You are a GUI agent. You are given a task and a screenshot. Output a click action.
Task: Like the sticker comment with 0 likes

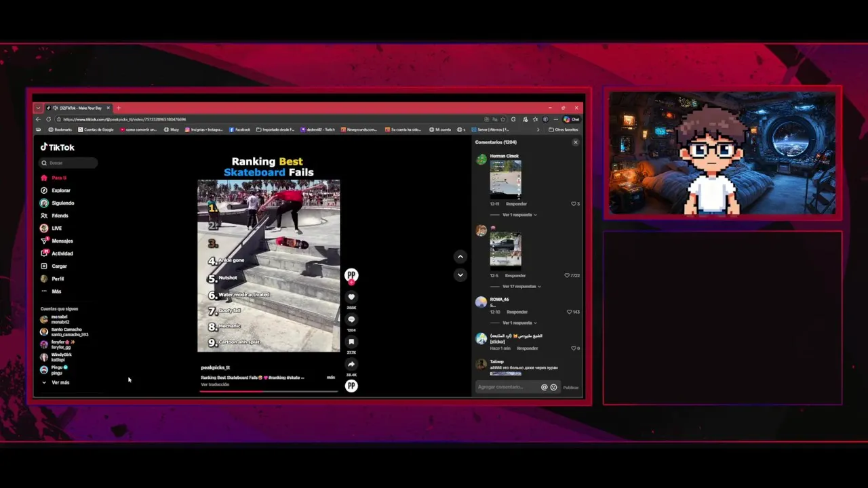tap(573, 348)
